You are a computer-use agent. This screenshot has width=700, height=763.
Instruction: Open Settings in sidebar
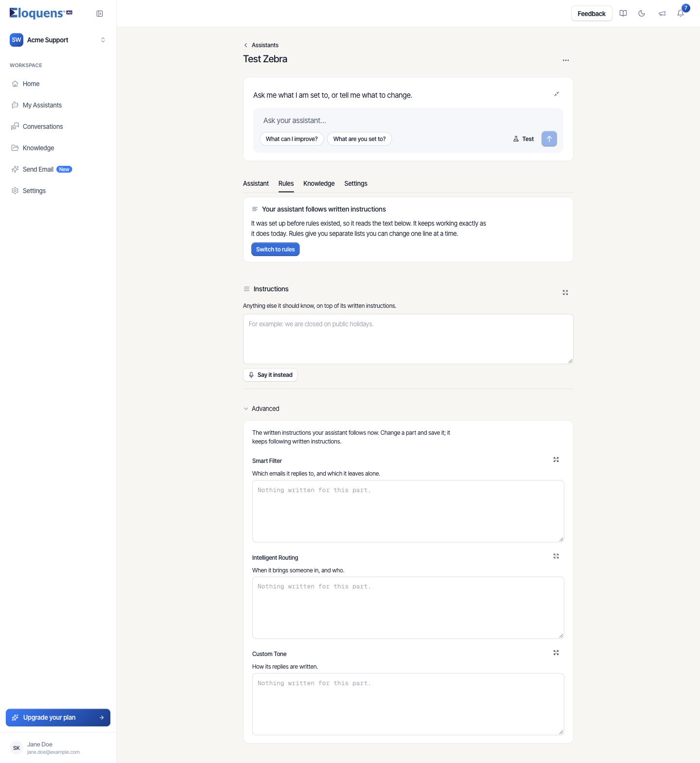pyautogui.click(x=58, y=191)
